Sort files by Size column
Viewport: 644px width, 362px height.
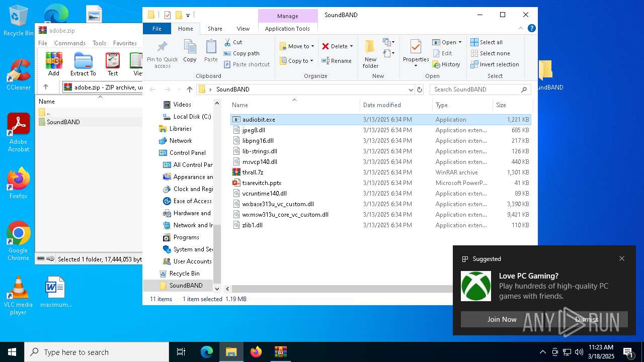(512, 105)
